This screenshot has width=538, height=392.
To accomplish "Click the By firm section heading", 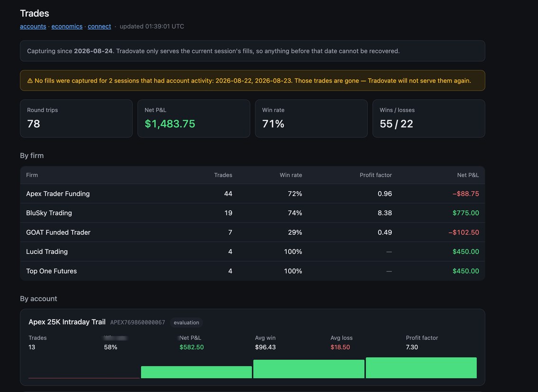I will pyautogui.click(x=31, y=155).
